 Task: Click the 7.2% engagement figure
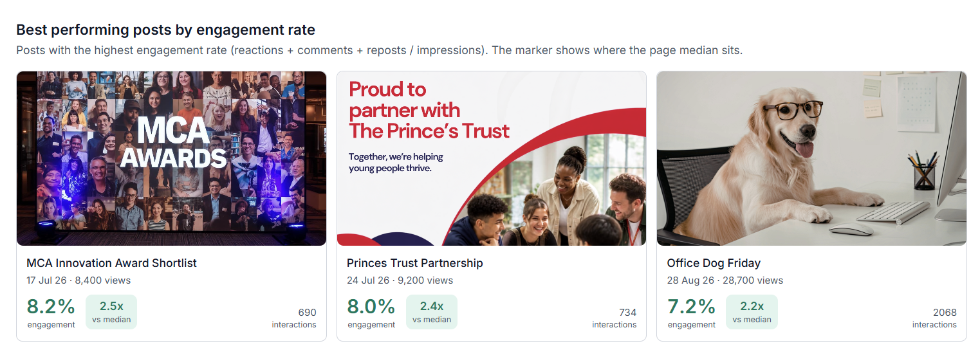691,306
